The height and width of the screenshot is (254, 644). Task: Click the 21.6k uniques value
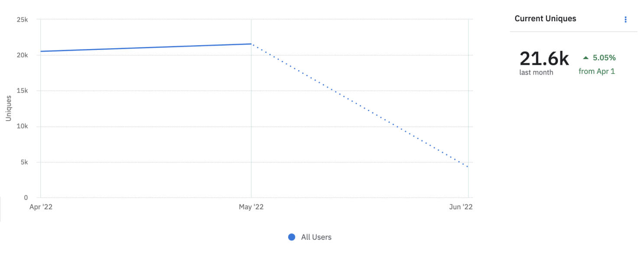click(544, 59)
